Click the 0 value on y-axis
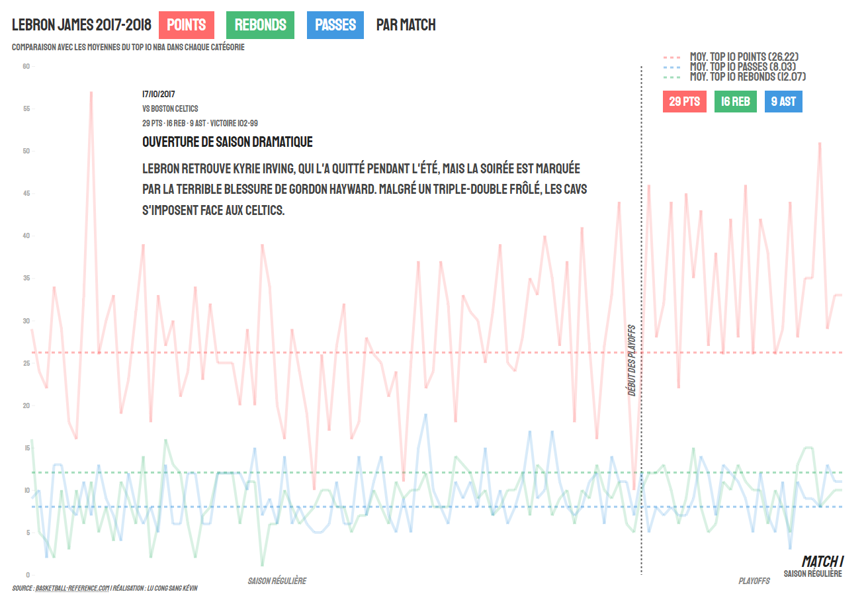This screenshot has height=598, width=868. coord(28,574)
